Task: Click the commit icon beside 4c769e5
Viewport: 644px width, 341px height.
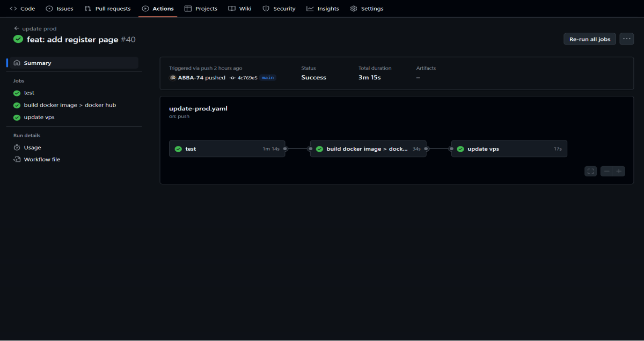Action: click(231, 77)
